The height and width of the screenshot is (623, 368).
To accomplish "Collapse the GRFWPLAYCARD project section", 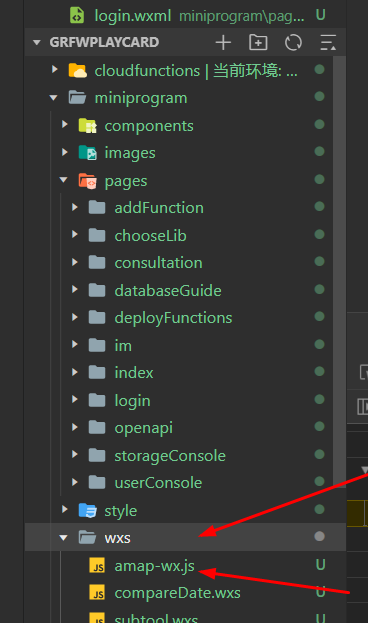I will pos(37,42).
